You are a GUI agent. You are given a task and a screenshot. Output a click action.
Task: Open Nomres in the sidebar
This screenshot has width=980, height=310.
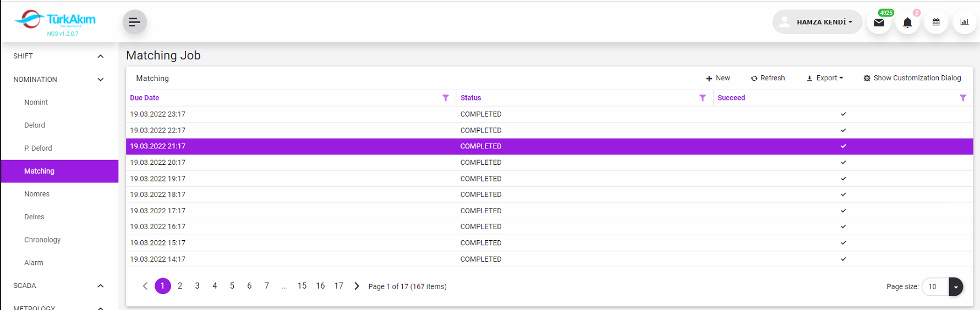(x=37, y=194)
